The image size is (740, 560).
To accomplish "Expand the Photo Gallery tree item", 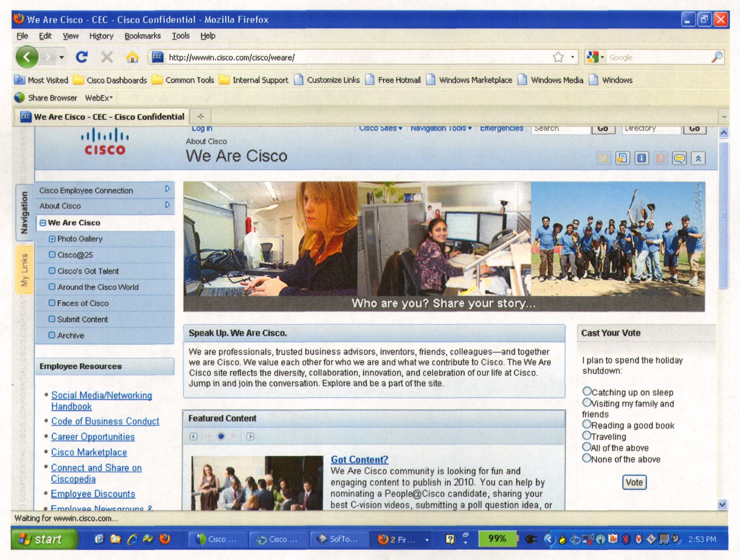I will click(x=52, y=239).
